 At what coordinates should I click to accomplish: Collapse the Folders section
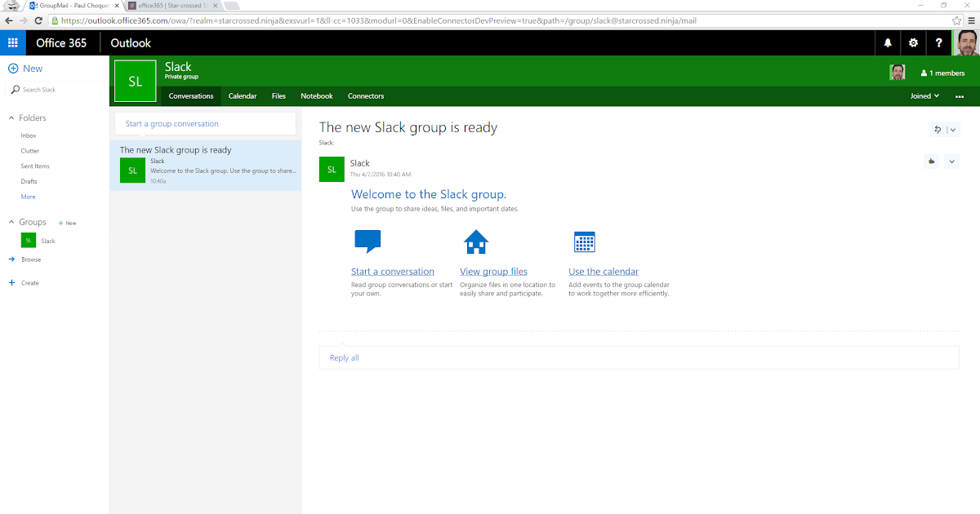click(x=11, y=117)
